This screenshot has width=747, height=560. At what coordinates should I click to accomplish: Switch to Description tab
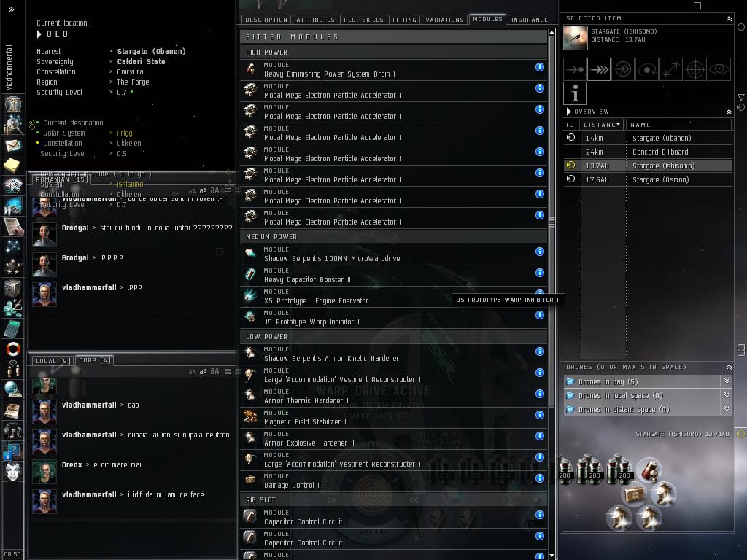click(x=266, y=20)
